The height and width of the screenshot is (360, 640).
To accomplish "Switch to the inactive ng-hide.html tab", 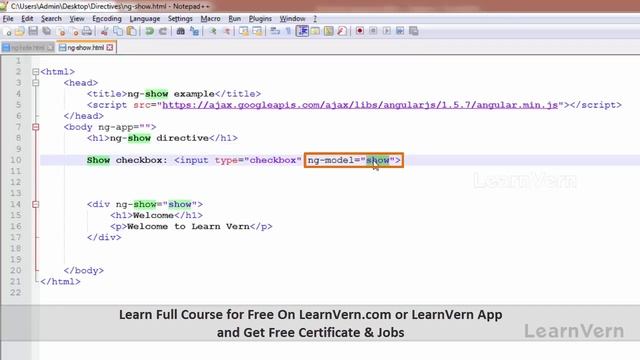I will click(x=28, y=48).
